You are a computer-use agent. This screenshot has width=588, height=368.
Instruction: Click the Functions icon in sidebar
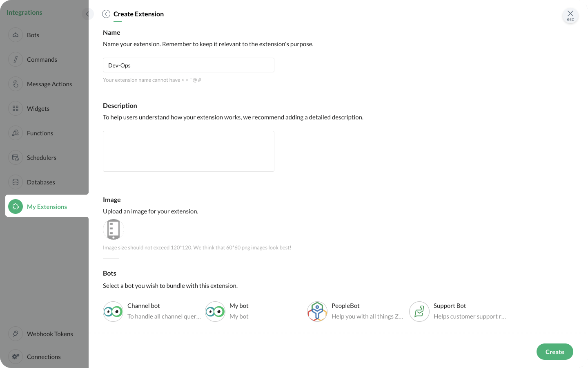pyautogui.click(x=16, y=133)
